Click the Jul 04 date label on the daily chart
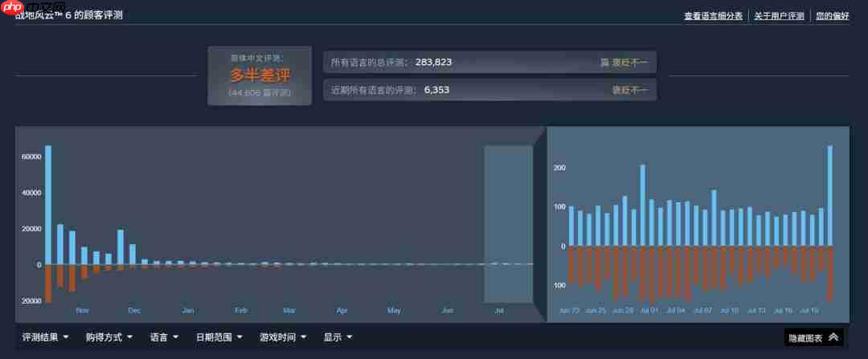The image size is (868, 359). pos(676,311)
